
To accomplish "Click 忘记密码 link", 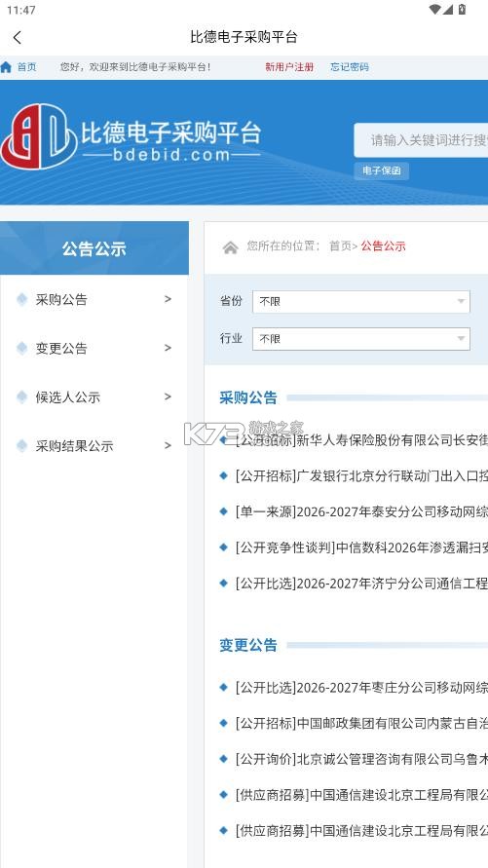I will [349, 67].
